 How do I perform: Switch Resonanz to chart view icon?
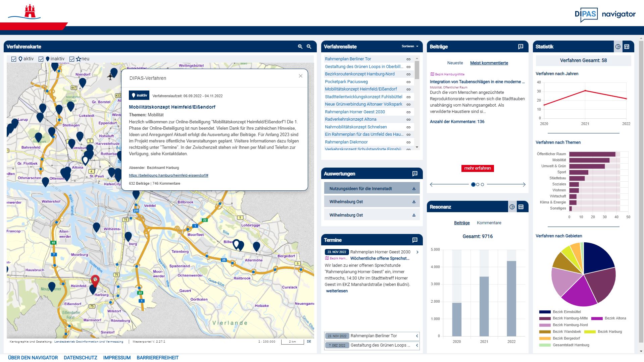(x=512, y=207)
